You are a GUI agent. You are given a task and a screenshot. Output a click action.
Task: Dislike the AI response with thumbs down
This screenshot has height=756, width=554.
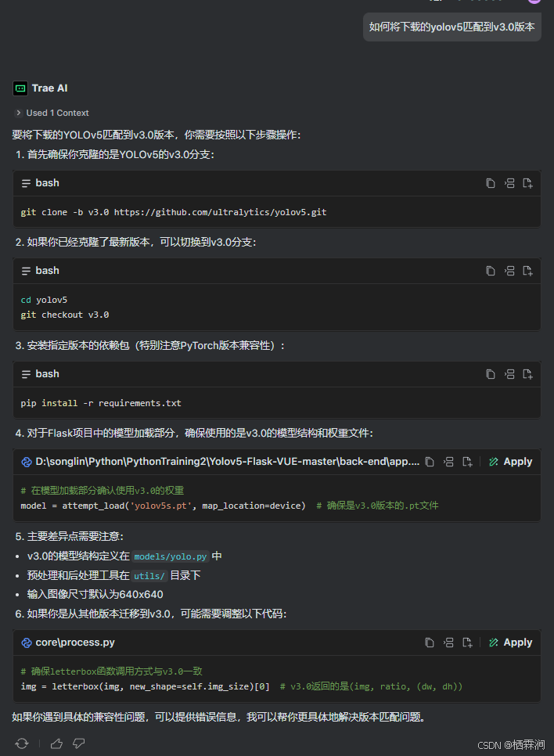coord(78,743)
